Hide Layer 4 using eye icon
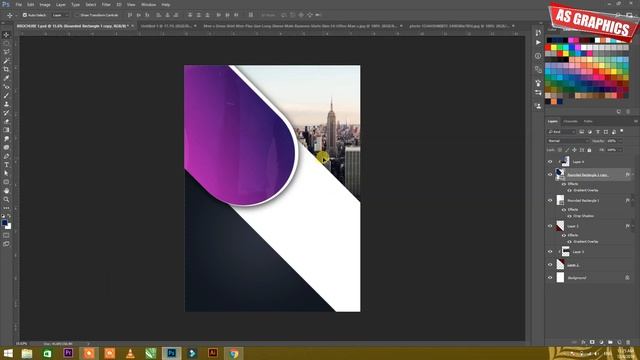 (x=550, y=162)
